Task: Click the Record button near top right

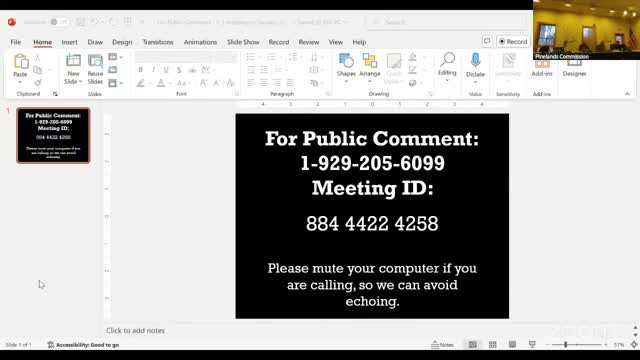Action: [513, 42]
